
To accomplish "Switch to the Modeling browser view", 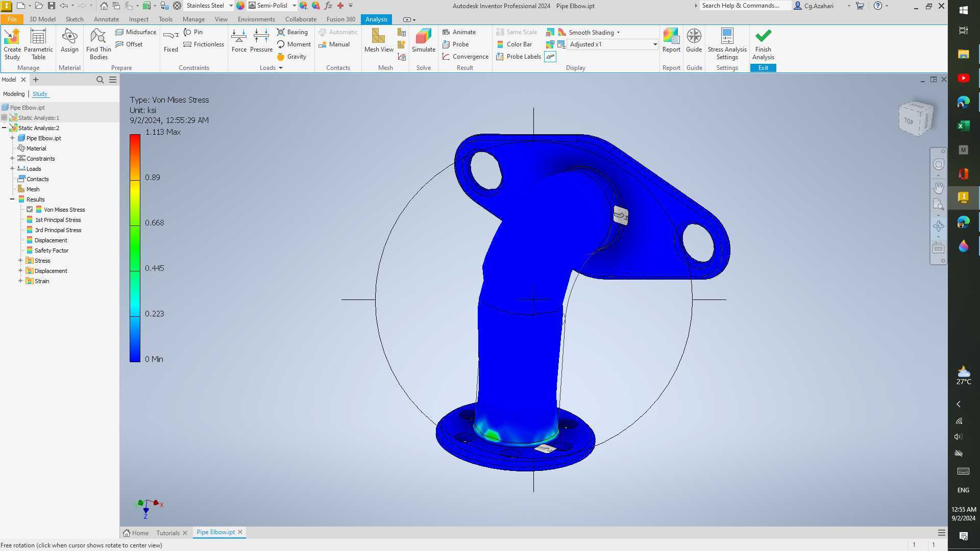I will [x=14, y=94].
